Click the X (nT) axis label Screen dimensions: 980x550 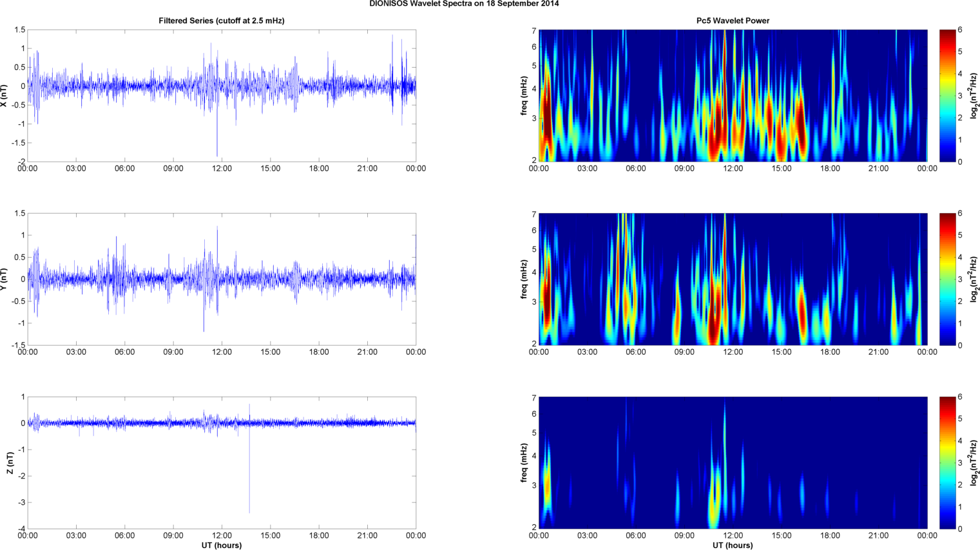5,95
